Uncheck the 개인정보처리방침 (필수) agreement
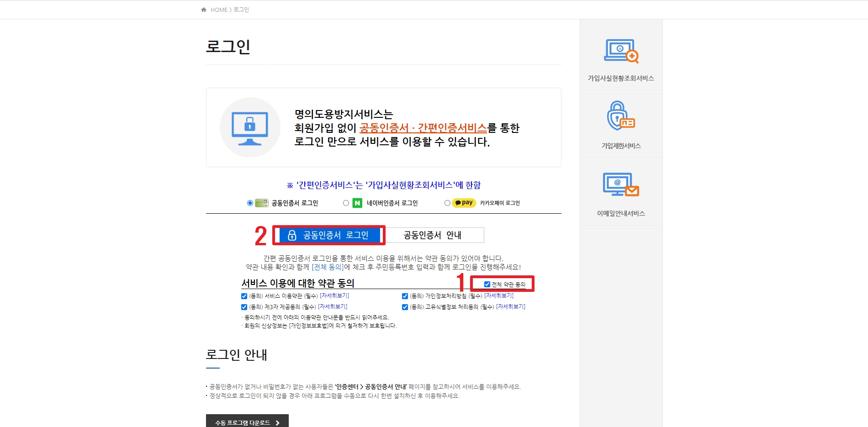The image size is (868, 427). point(405,295)
